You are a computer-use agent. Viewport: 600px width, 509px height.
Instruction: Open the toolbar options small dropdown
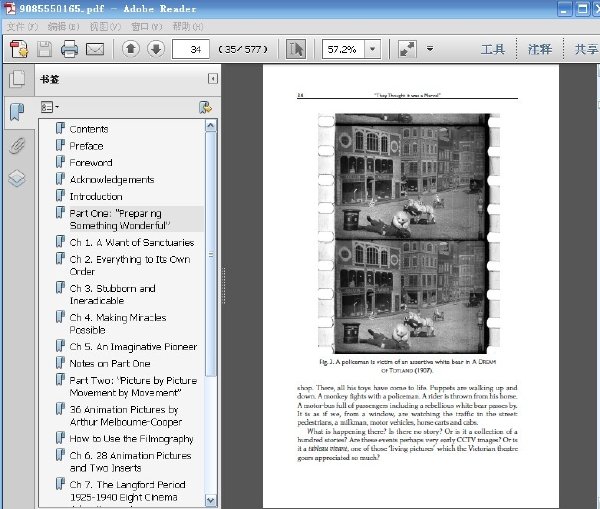[x=430, y=49]
